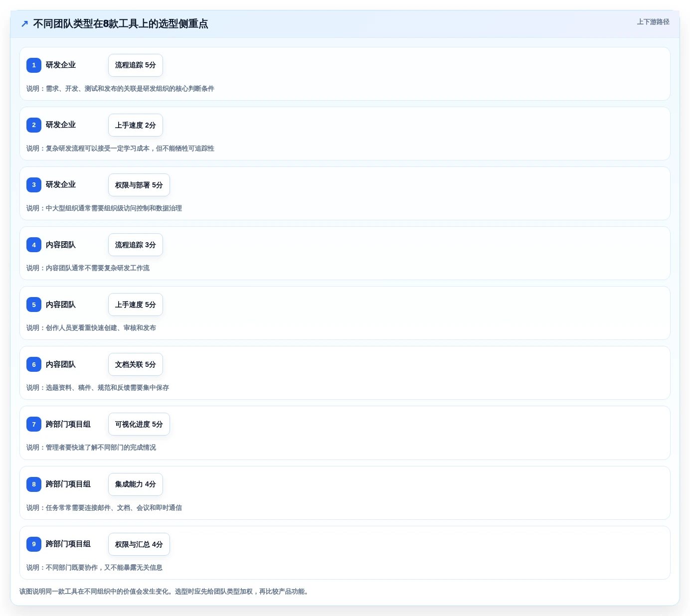Screen dimensions: 690x616
Task: Click 内容团队 label in row 4
Action: click(x=61, y=245)
